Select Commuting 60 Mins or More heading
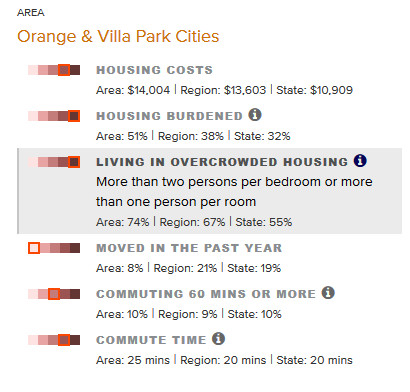Screen dimensions: 410x392 point(206,294)
